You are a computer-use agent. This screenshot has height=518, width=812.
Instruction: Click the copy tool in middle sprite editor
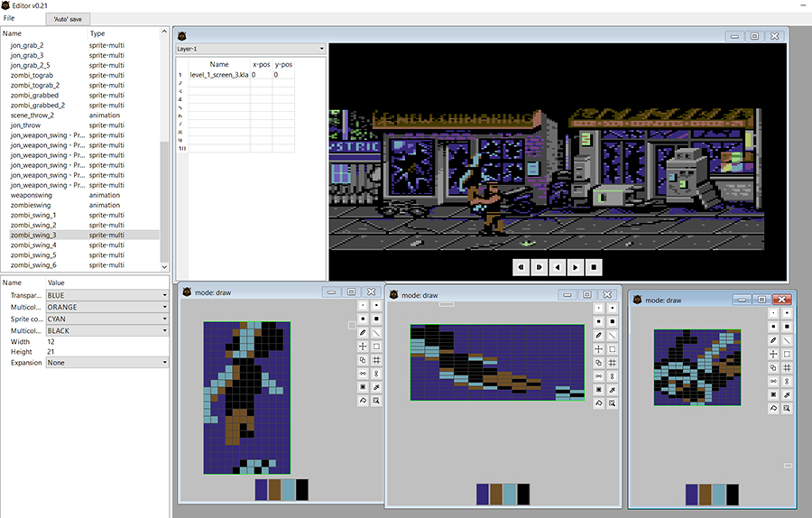click(x=600, y=362)
